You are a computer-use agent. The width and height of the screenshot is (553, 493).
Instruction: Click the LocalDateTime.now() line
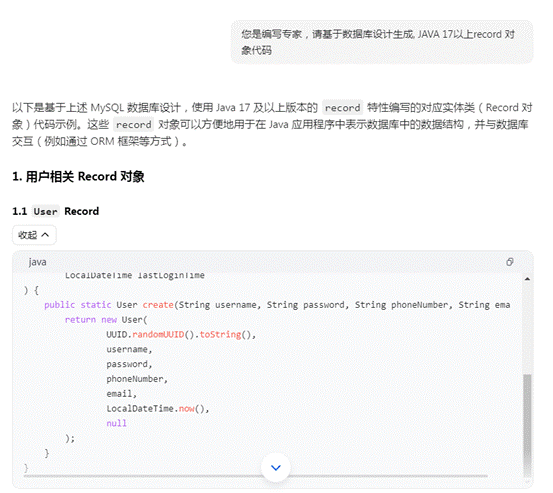[158, 409]
